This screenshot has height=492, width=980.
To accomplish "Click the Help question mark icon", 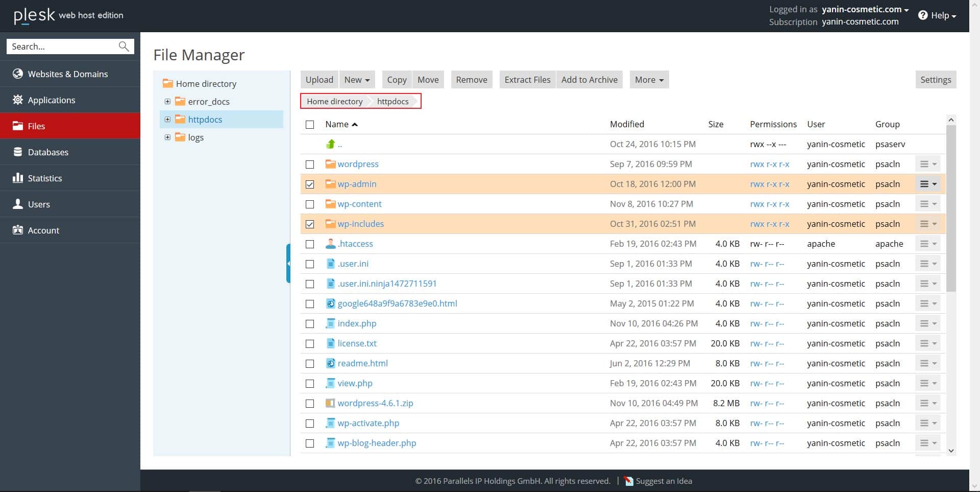I will pos(923,15).
